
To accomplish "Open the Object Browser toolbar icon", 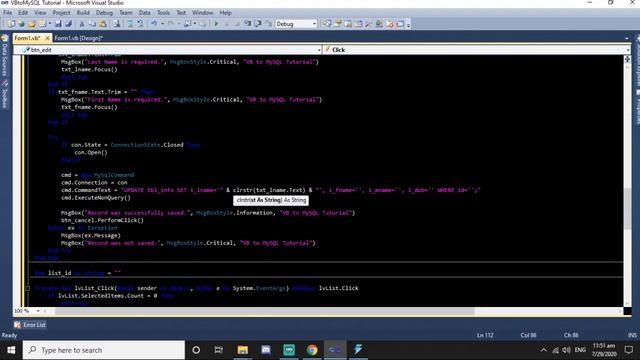I will (x=348, y=24).
